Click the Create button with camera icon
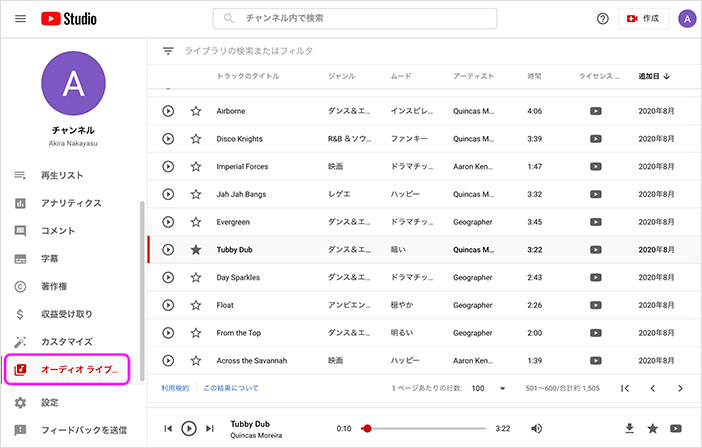 pos(643,19)
